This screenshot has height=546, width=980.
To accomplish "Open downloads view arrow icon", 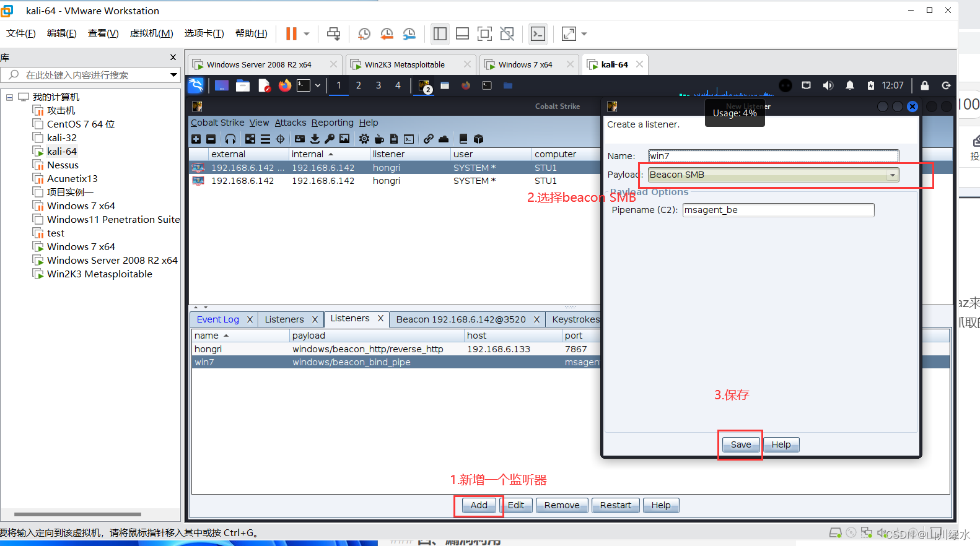I will (x=315, y=139).
